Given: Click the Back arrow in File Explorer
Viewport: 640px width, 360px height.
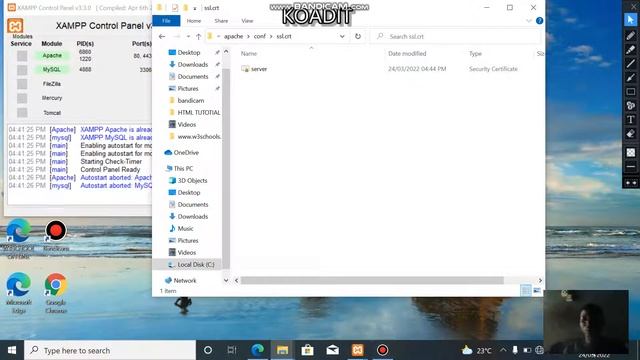Looking at the screenshot, I should click(x=162, y=36).
